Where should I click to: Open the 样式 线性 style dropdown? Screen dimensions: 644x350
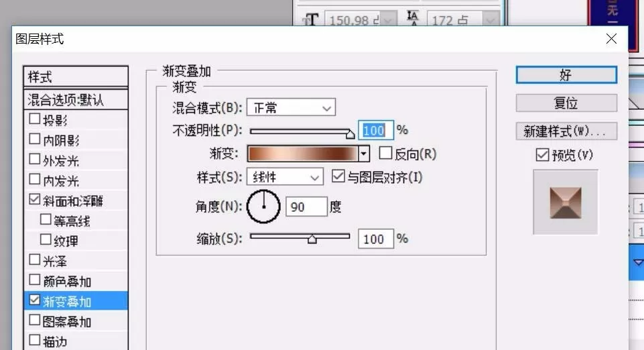[285, 177]
